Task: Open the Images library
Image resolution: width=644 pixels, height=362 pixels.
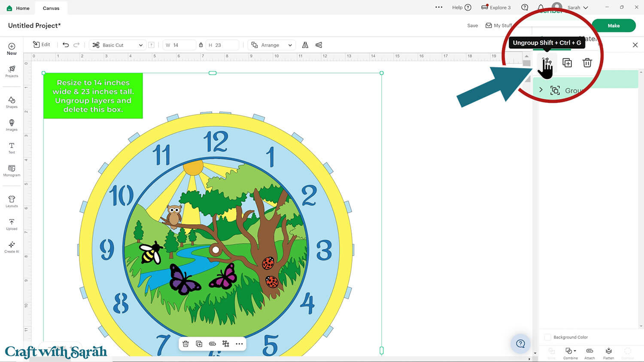Action: pyautogui.click(x=12, y=125)
